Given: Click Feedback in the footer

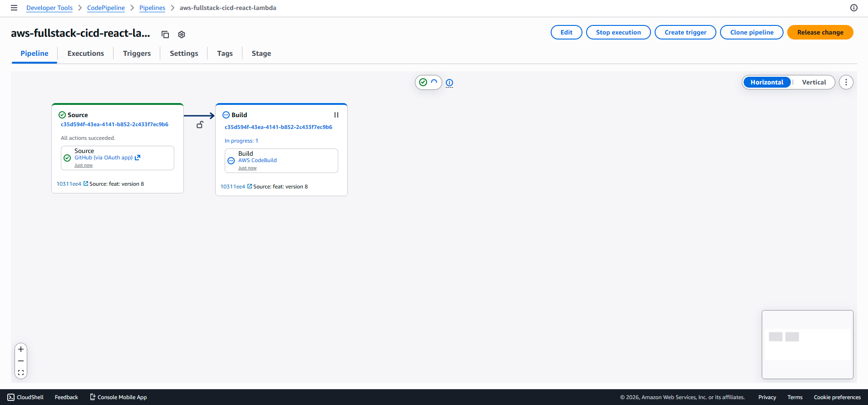Looking at the screenshot, I should click(x=66, y=397).
